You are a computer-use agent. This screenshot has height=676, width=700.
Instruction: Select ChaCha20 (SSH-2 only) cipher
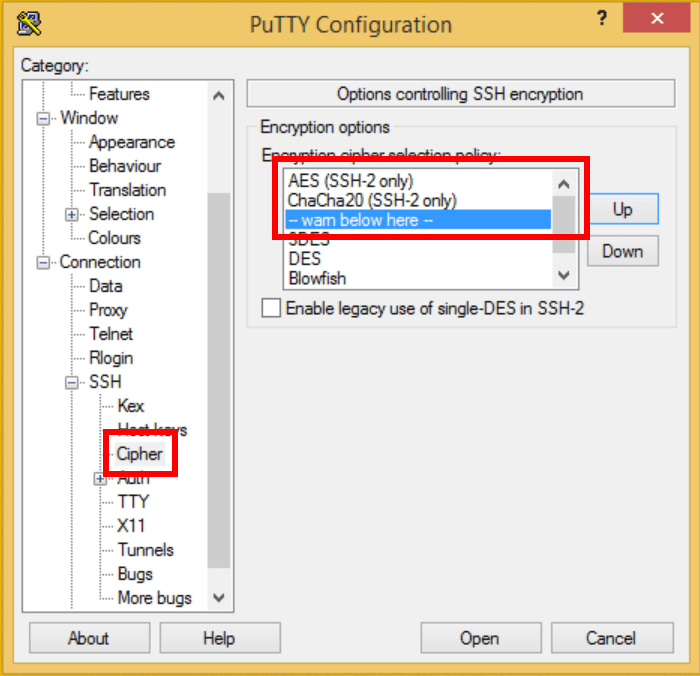click(418, 200)
